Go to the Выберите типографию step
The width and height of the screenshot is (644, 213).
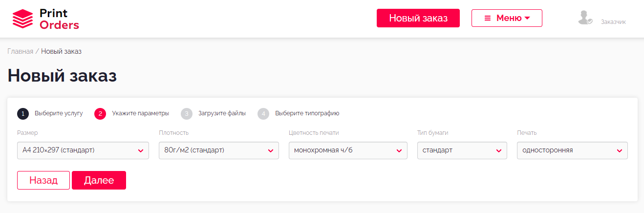pyautogui.click(x=307, y=113)
